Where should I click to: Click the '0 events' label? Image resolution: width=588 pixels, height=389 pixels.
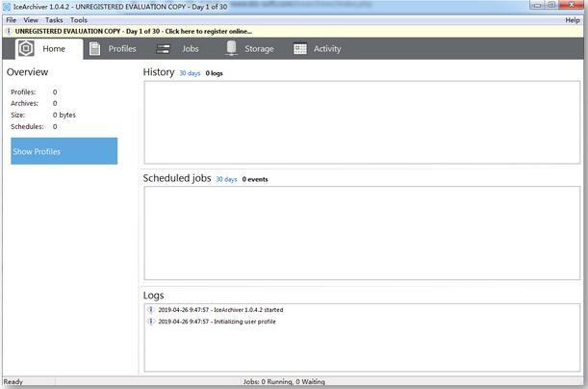pyautogui.click(x=255, y=179)
